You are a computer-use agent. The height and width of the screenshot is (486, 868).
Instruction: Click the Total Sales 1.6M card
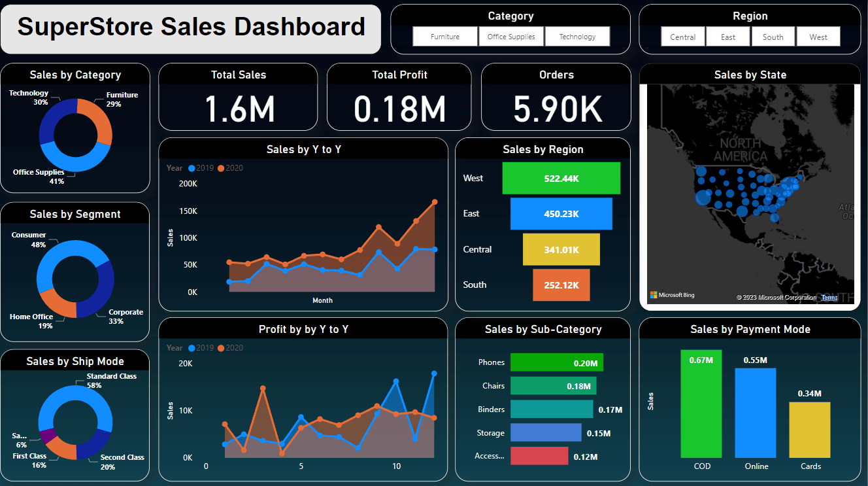pos(238,98)
